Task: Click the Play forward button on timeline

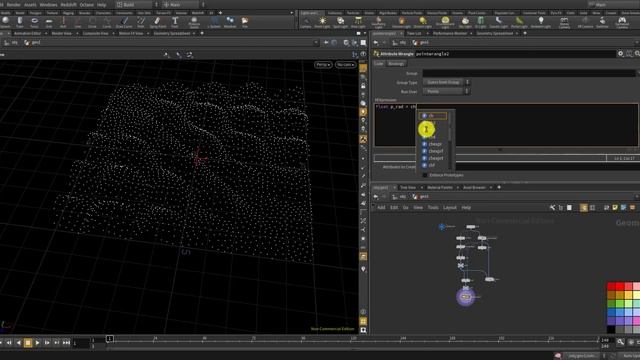Action: coord(37,343)
